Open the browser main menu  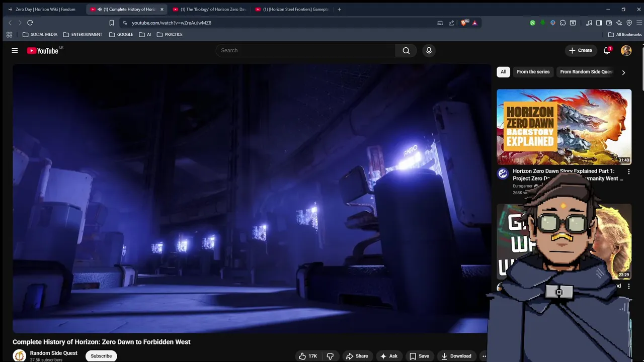pos(639,23)
